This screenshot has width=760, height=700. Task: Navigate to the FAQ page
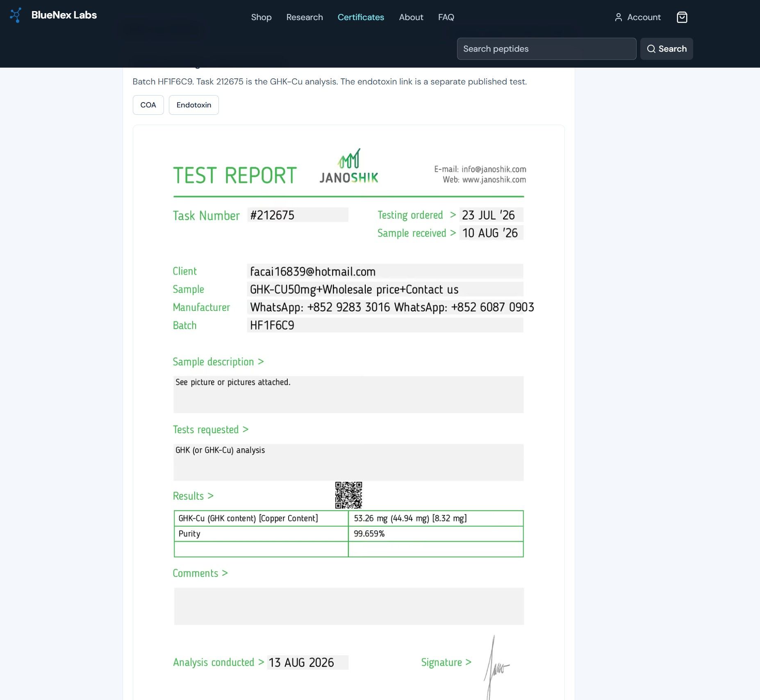pos(446,17)
